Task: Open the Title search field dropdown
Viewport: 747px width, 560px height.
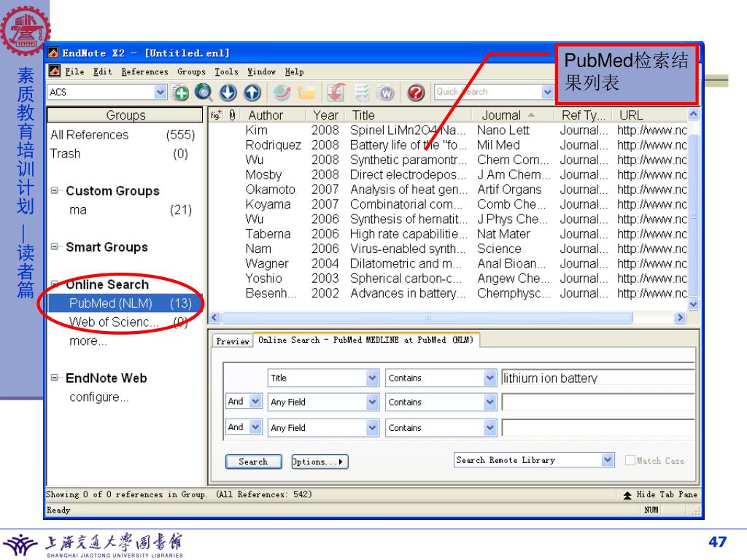Action: [x=373, y=378]
